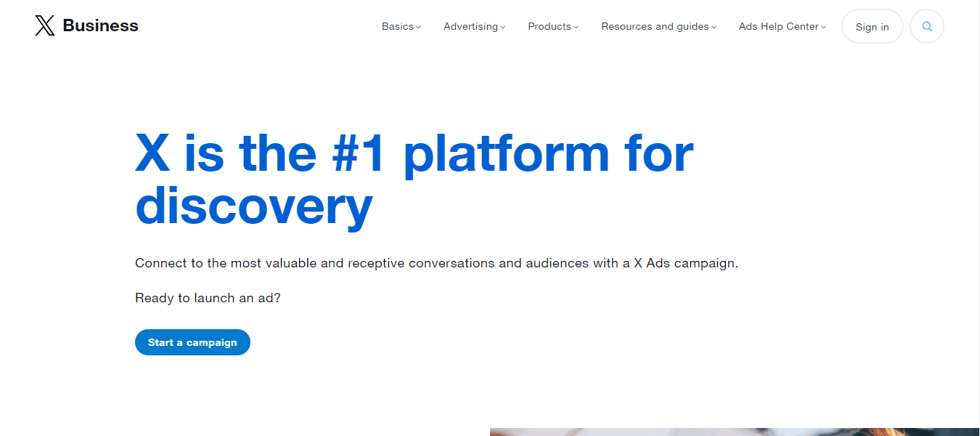Click the '#1 platform for discovery' headline
Screen dimensions: 980x436
pyautogui.click(x=414, y=179)
